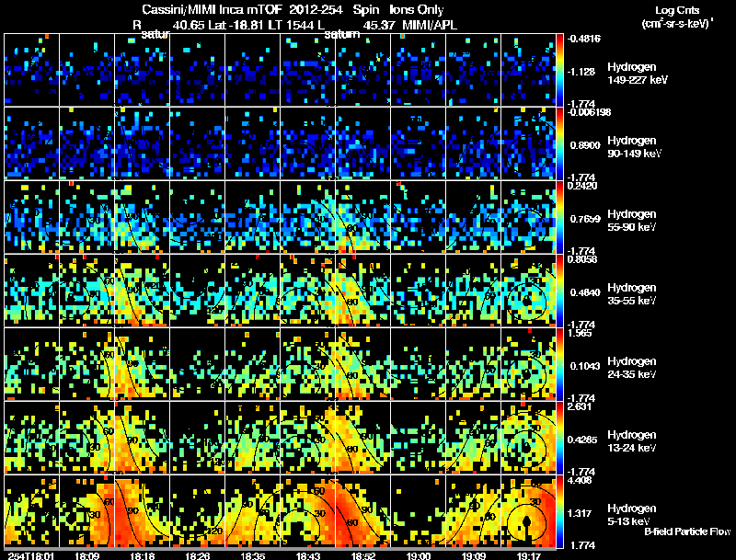
Task: Click the '19:00' time label
Action: [x=419, y=555]
